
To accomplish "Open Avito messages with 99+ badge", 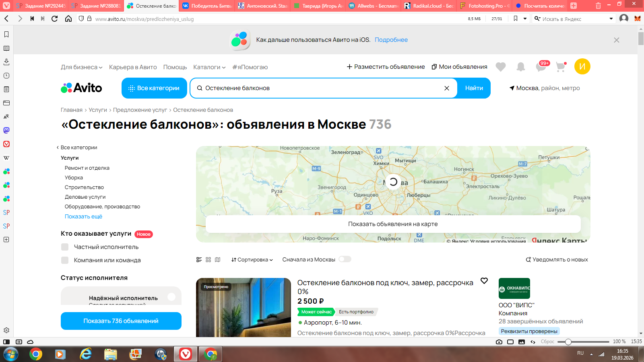I will pyautogui.click(x=542, y=66).
